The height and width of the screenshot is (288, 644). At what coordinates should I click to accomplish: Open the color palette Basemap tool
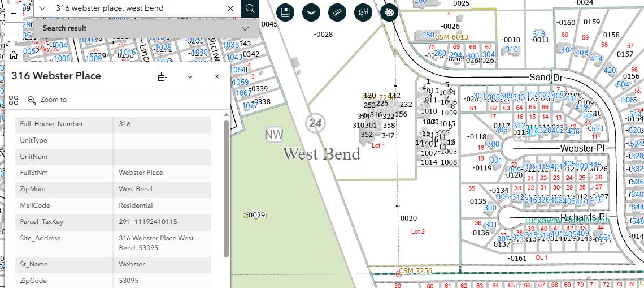click(x=389, y=12)
